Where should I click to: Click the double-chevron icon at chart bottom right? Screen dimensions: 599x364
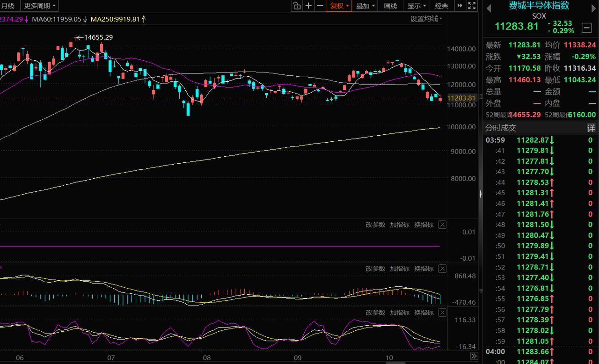(474, 357)
